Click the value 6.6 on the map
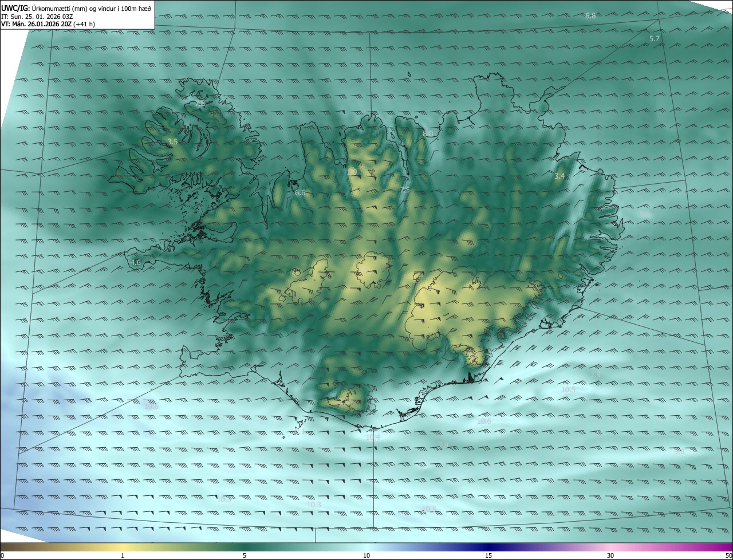The height and width of the screenshot is (560, 733). [300, 193]
